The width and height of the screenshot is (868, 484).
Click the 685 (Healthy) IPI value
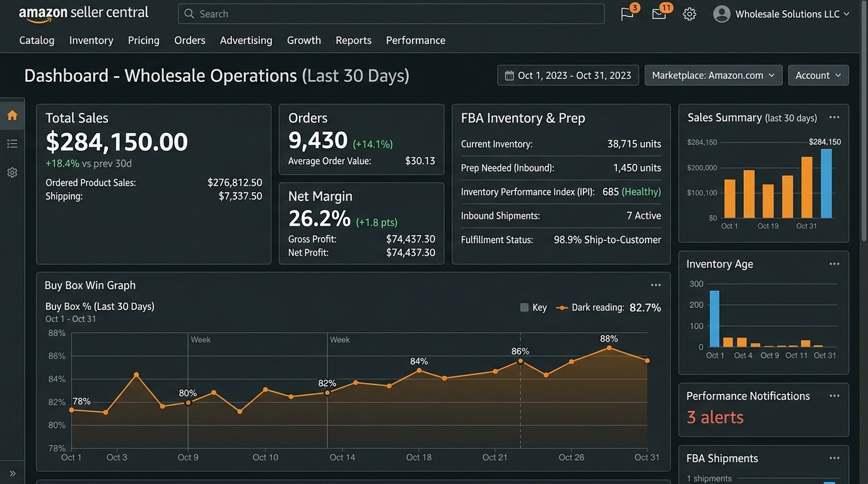631,192
